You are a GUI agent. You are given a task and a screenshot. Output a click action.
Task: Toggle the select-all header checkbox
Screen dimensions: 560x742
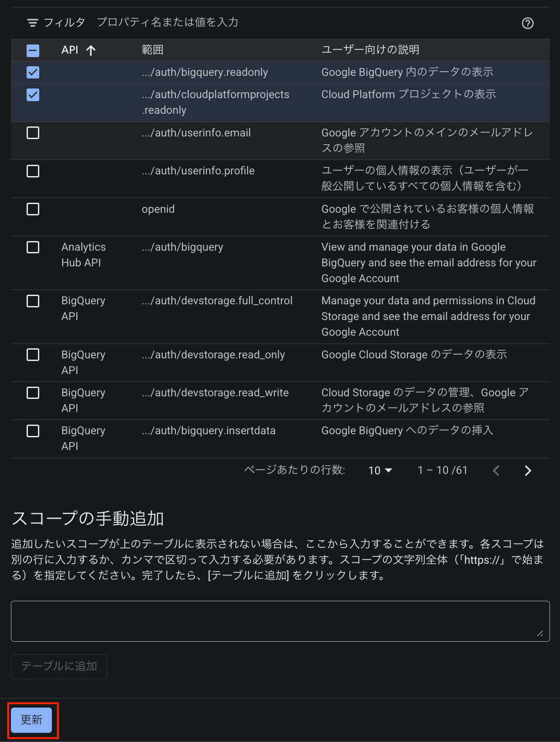(33, 51)
